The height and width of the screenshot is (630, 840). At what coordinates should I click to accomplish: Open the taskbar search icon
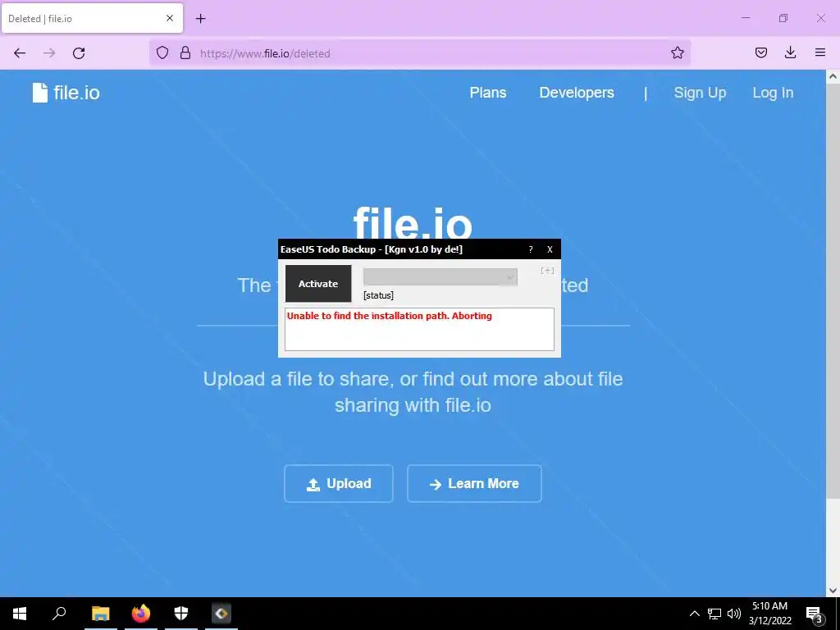(59, 614)
